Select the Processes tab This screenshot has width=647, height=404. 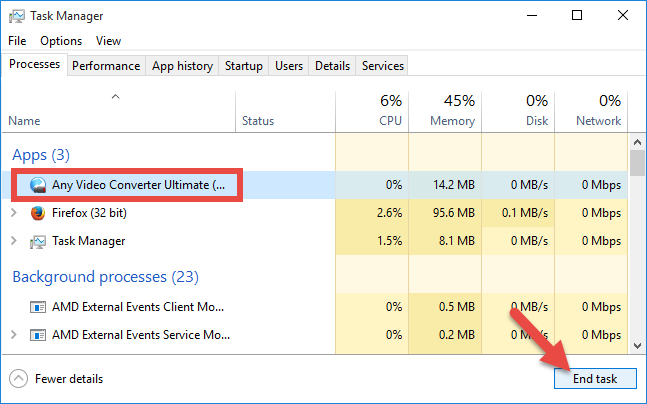click(x=34, y=64)
